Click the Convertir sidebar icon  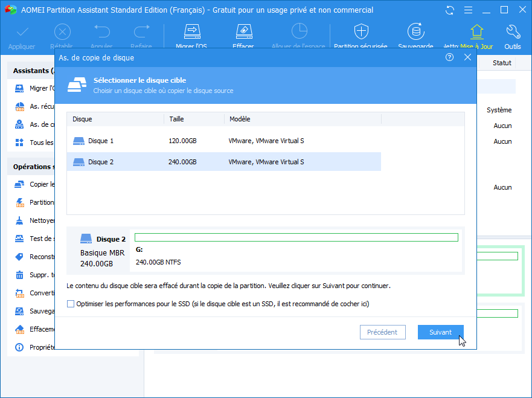19,293
